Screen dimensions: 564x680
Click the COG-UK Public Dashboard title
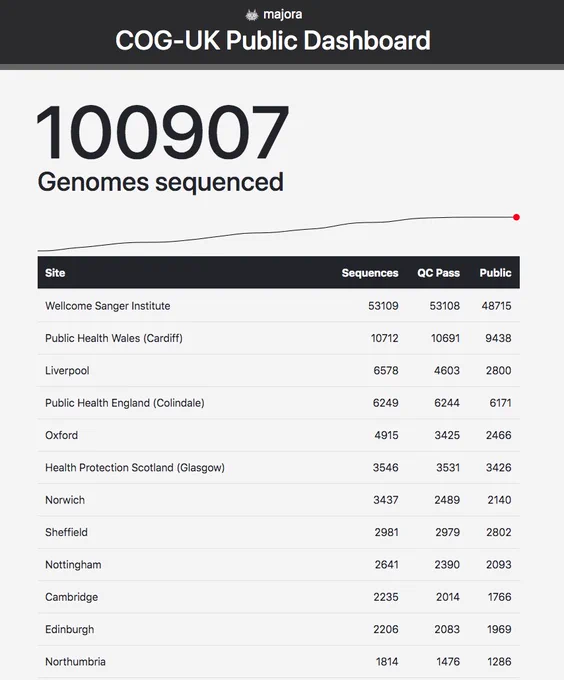pos(273,41)
